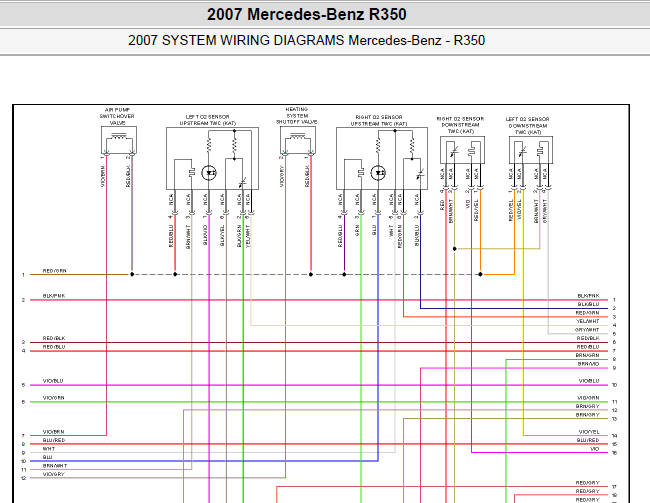Click the right downstream O2 sensor component box
Image resolution: width=650 pixels, height=503 pixels.
click(462, 150)
